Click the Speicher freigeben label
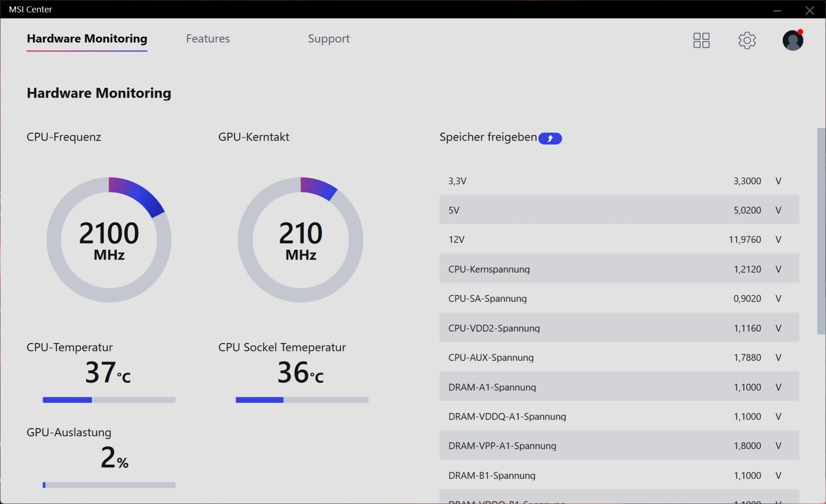826x504 pixels. click(x=488, y=137)
